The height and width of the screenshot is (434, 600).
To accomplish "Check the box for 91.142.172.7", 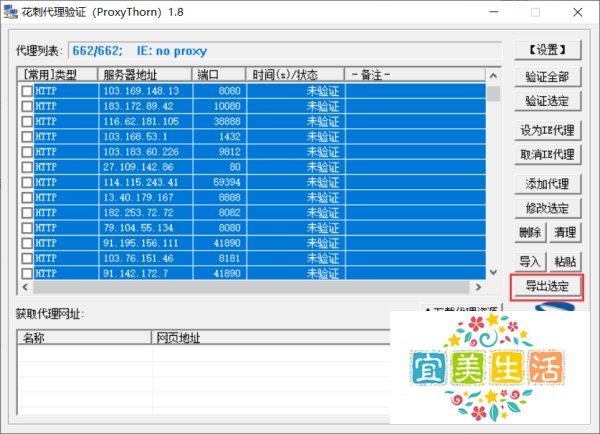I will pos(27,273).
